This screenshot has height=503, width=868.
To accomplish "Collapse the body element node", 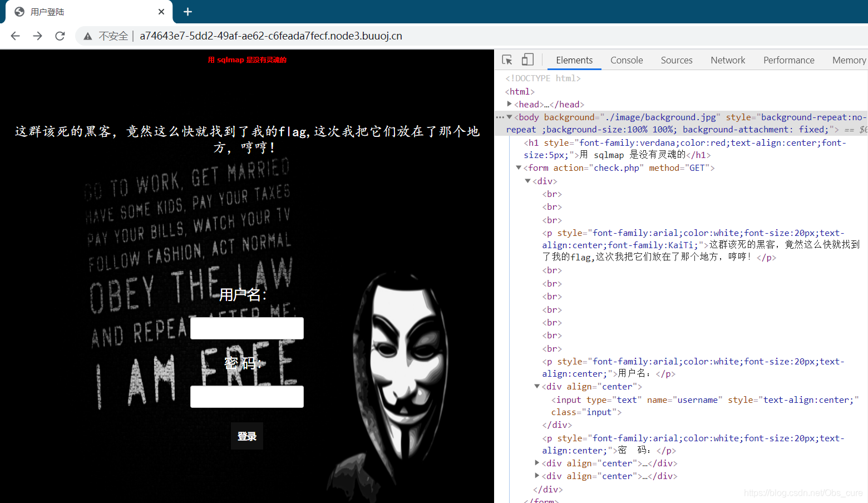I will 510,117.
